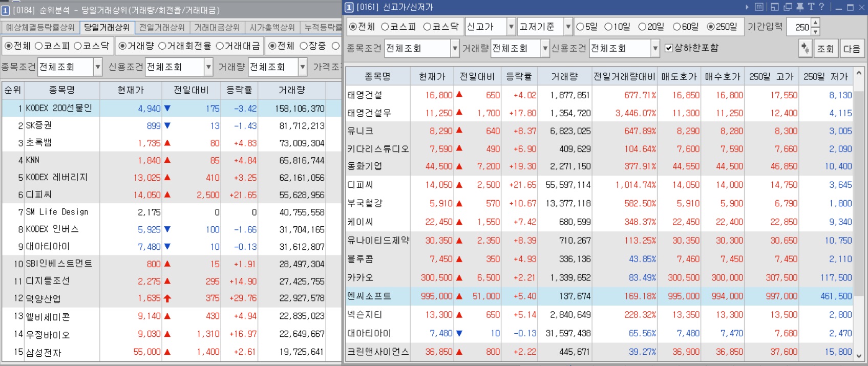868x366 pixels.
Task: Select the KODEX 레버리지 row
Action: pos(172,178)
